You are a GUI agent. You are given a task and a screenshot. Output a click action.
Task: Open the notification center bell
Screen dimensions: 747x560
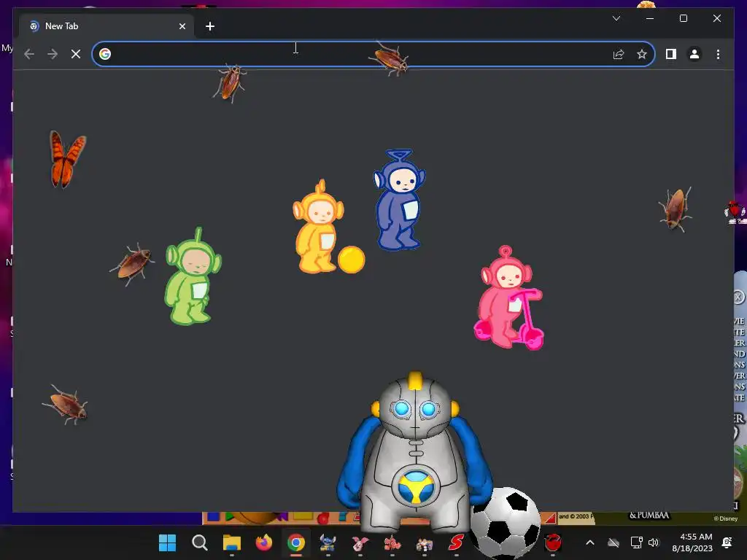[727, 542]
